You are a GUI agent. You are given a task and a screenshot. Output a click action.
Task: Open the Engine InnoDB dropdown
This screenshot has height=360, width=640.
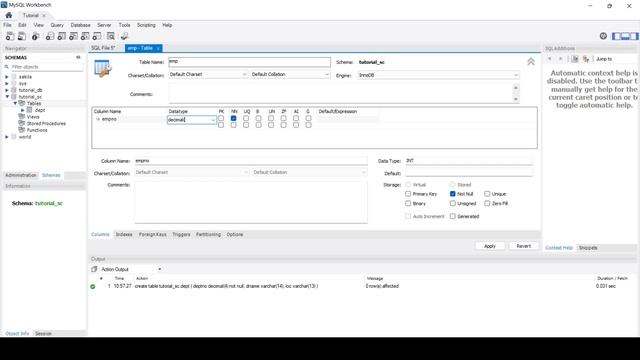[x=439, y=75]
